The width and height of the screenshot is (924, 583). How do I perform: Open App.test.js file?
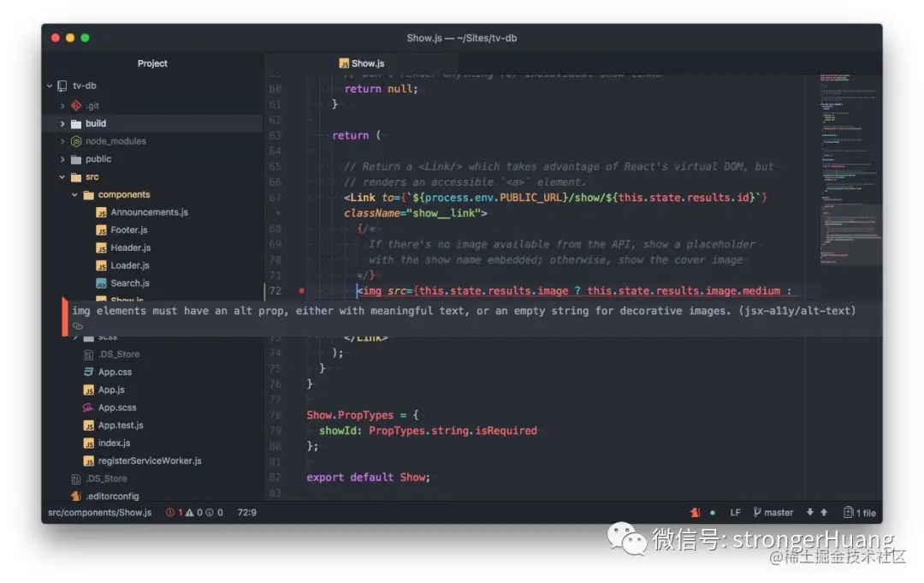point(121,425)
